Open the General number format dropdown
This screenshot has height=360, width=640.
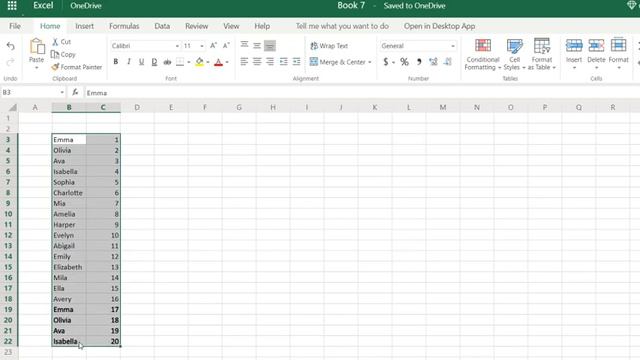pos(453,46)
